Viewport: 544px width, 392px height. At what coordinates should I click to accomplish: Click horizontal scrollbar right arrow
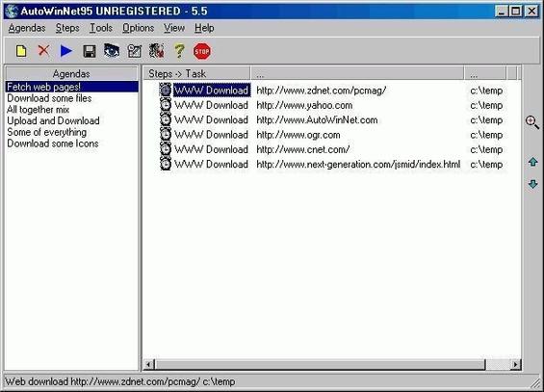[x=515, y=364]
